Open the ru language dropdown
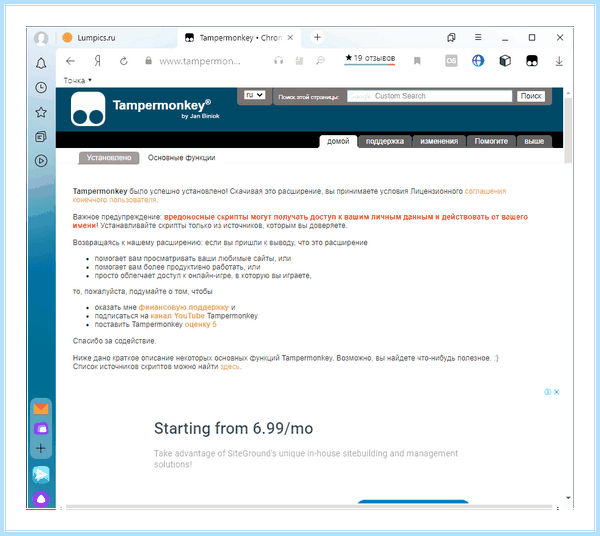This screenshot has width=600, height=536. pyautogui.click(x=254, y=95)
